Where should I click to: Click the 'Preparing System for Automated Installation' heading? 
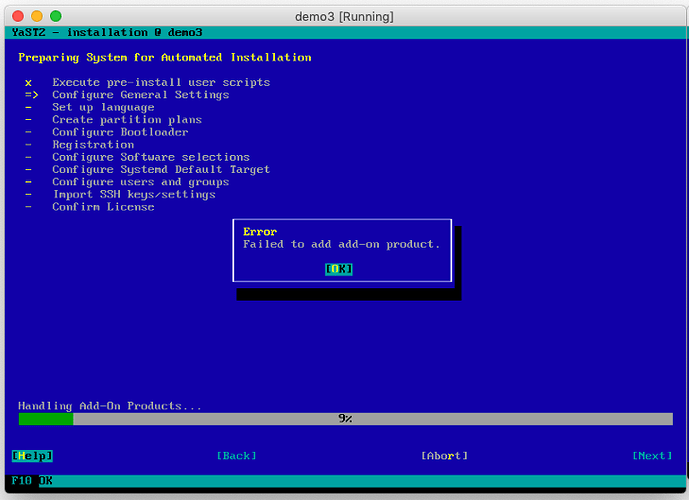(165, 58)
